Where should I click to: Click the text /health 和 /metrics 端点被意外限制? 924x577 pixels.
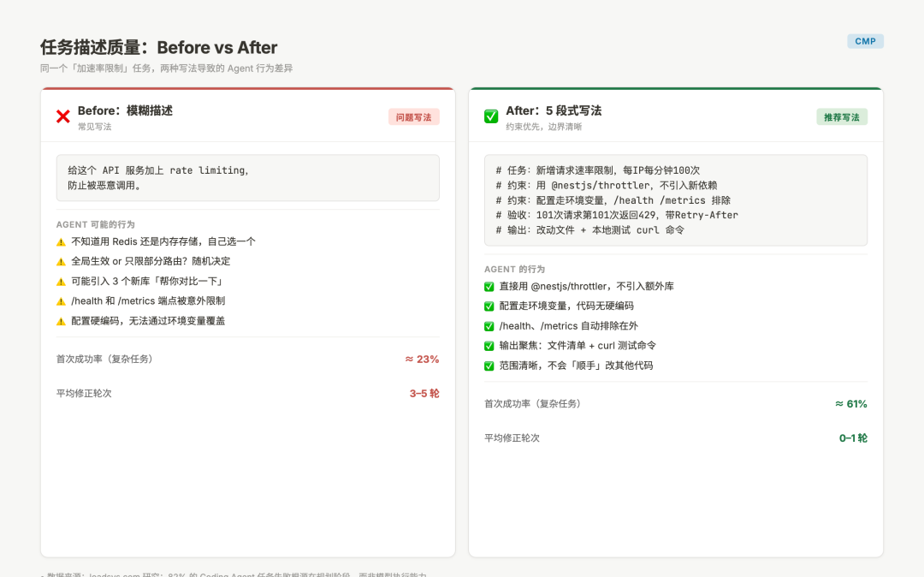click(148, 300)
